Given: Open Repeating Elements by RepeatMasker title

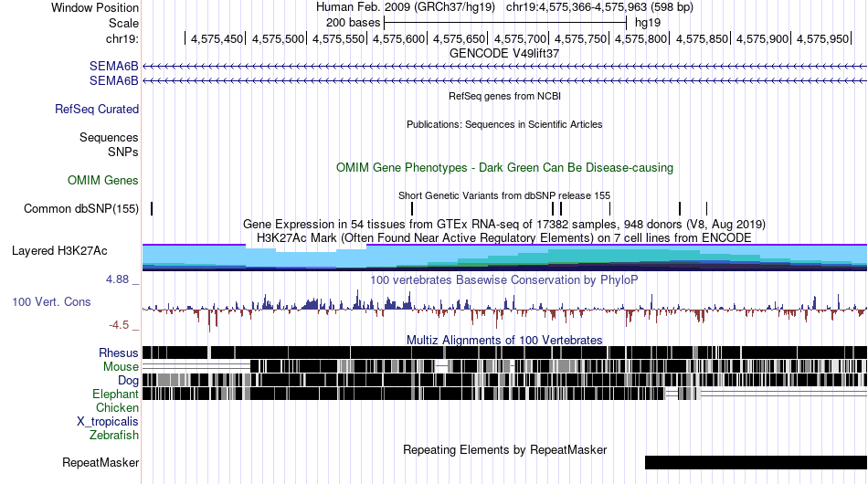Looking at the screenshot, I should click(x=504, y=449).
